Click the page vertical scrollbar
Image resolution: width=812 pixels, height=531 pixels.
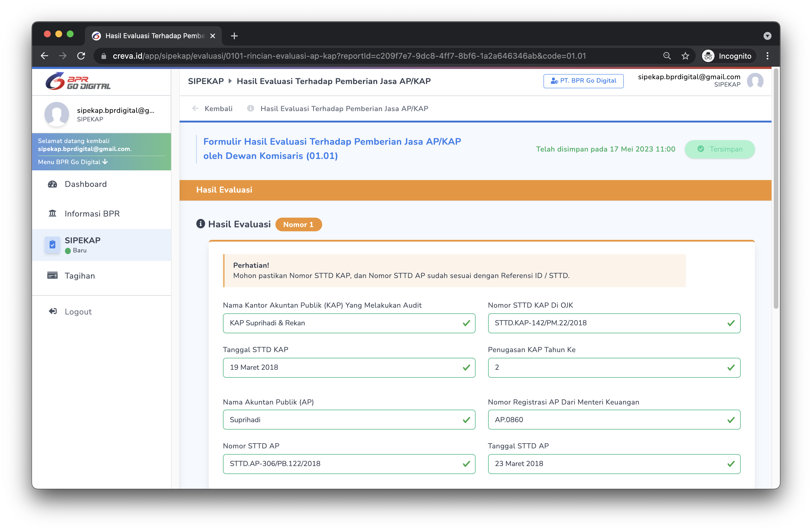776,189
